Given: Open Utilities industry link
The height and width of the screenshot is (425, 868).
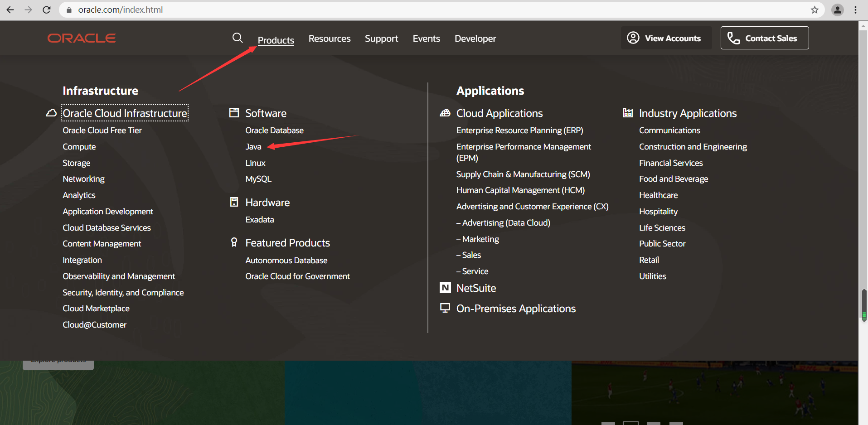Looking at the screenshot, I should (x=653, y=276).
